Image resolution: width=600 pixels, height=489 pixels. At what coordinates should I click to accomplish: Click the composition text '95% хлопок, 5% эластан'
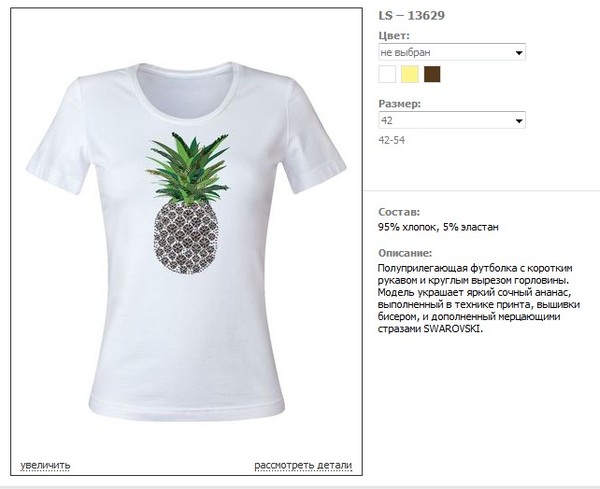(x=438, y=227)
